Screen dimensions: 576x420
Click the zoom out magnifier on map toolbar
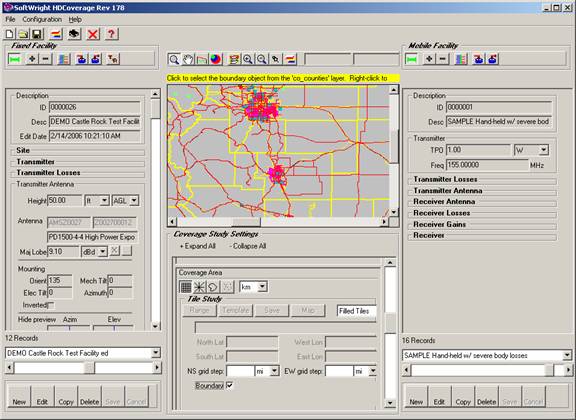tap(262, 59)
